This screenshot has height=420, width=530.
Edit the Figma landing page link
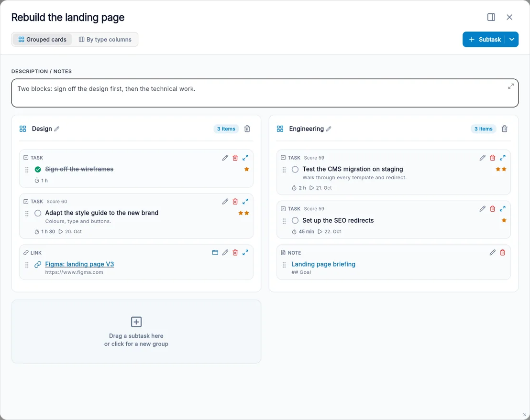click(225, 253)
